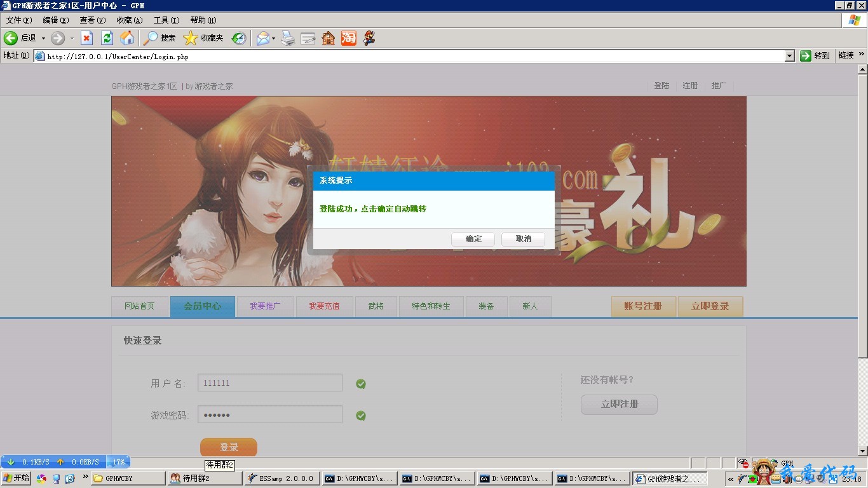868x488 pixels.
Task: Open the 查看(V) menu
Action: click(92, 20)
